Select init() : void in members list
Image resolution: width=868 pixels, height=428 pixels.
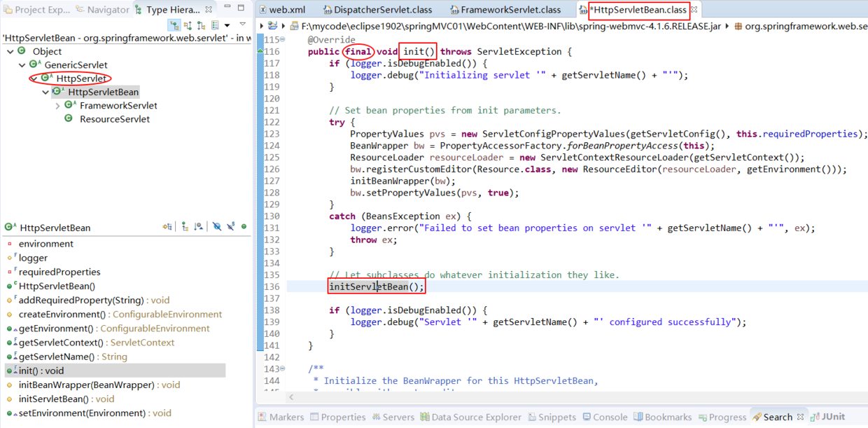pyautogui.click(x=42, y=370)
